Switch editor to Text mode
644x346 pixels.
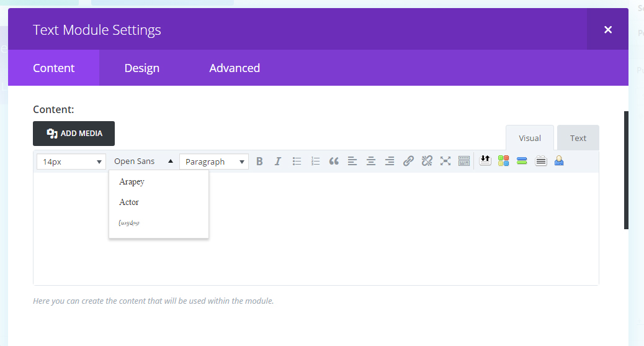[578, 139]
